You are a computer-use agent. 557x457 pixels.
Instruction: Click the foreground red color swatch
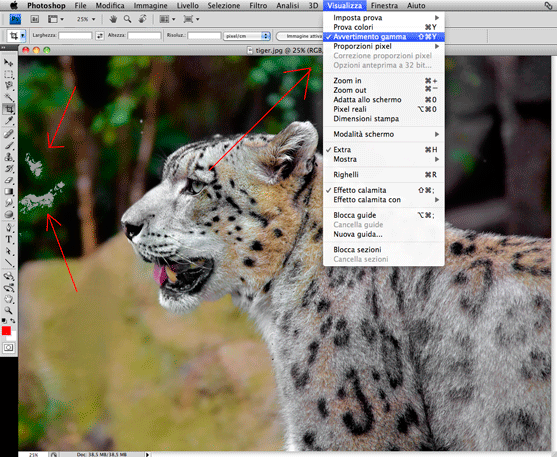6,331
